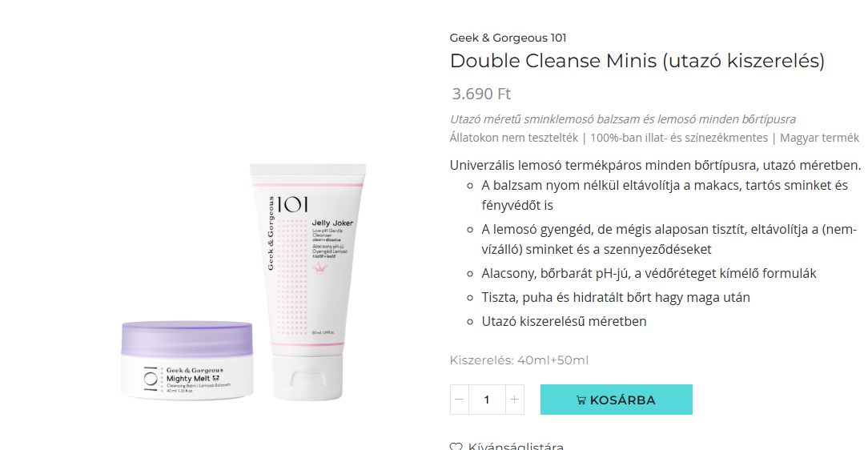Open the Mighty Melt jar image
This screenshot has width=868, height=450.
187,360
